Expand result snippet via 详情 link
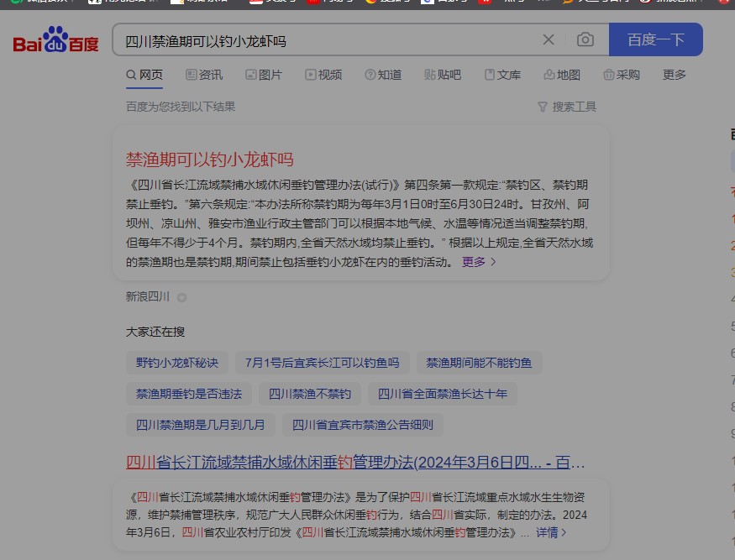This screenshot has width=735, height=560. 552,532
